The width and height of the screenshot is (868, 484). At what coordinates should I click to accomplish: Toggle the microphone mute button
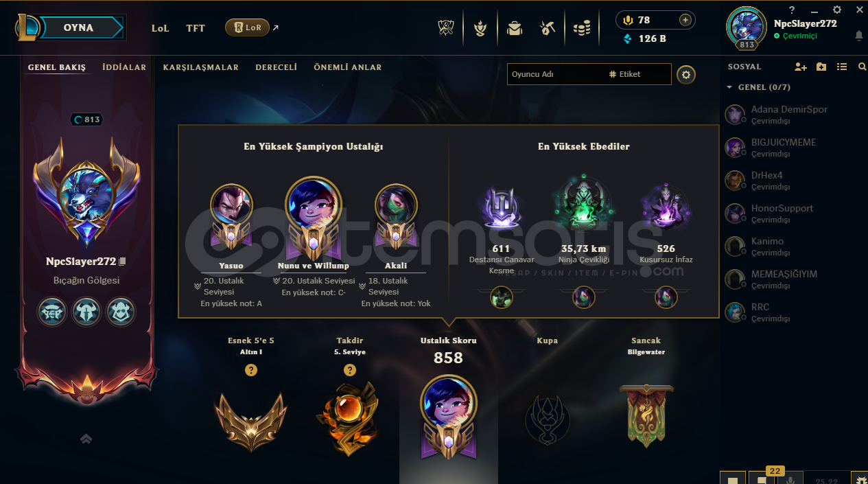point(790,480)
